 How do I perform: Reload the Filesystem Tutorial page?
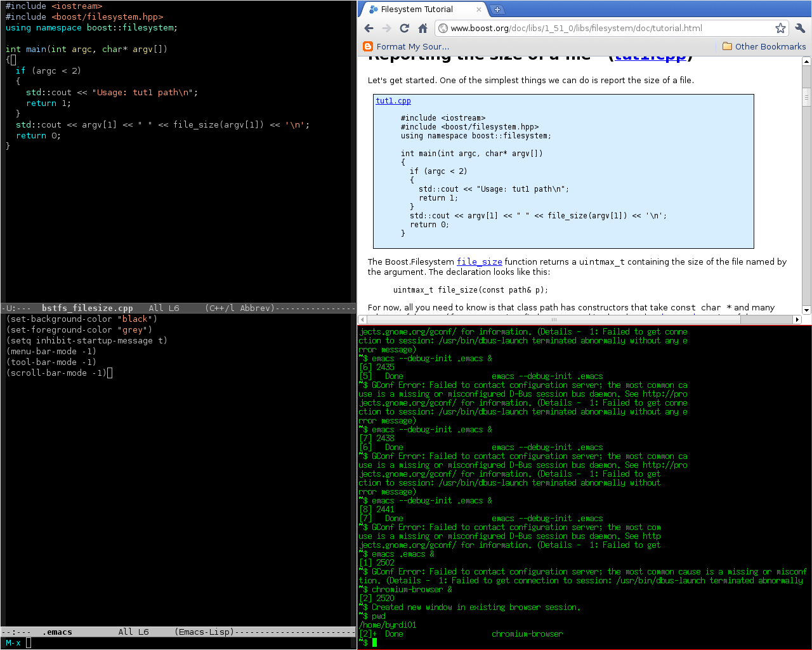(404, 28)
